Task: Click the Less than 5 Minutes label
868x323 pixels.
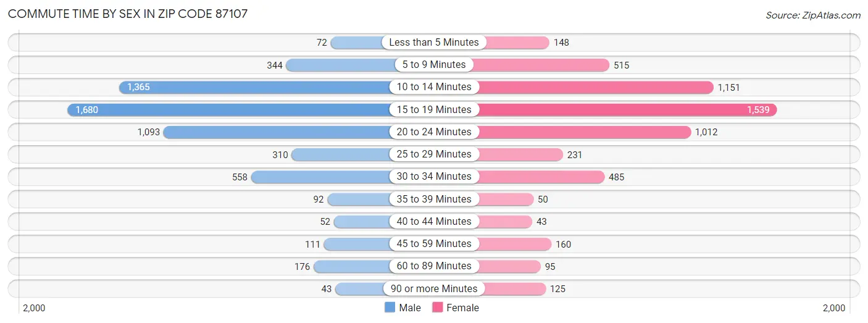Action: (434, 43)
